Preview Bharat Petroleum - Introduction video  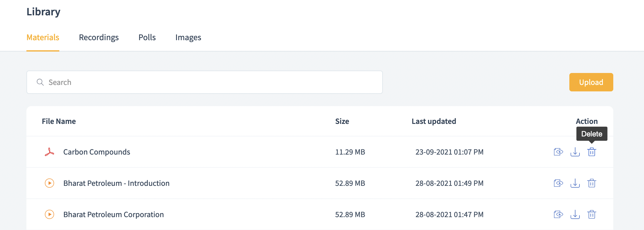pos(558,183)
